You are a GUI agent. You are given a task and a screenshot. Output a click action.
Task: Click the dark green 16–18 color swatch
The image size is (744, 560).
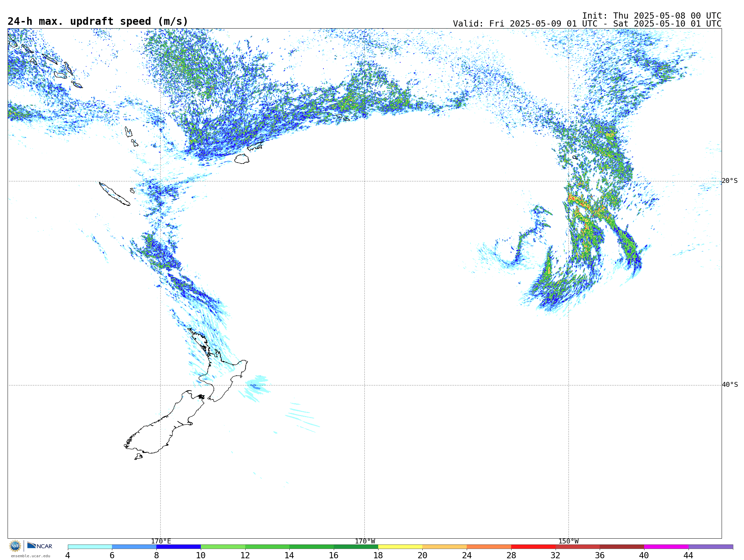point(356,547)
